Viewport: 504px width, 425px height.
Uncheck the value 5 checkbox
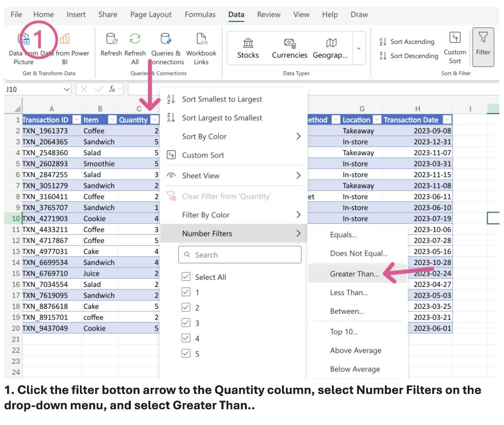[x=186, y=354]
